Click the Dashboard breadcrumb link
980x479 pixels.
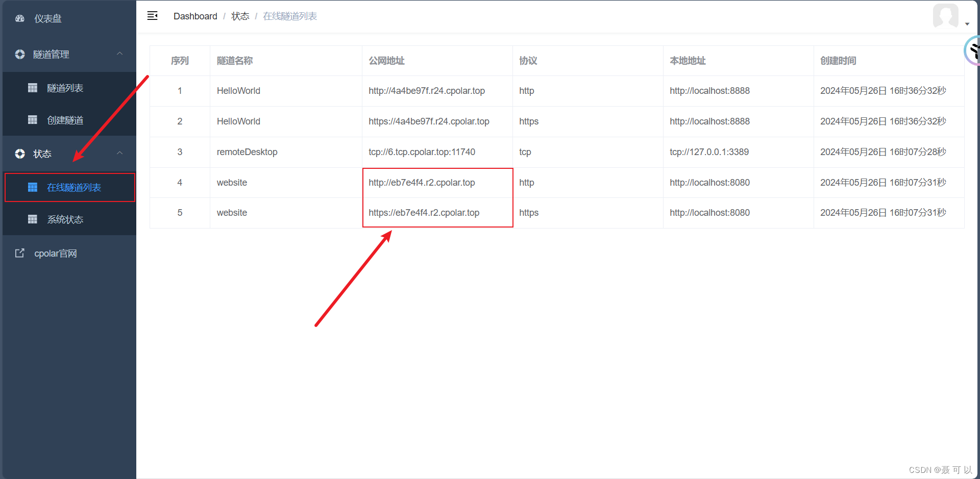click(195, 16)
